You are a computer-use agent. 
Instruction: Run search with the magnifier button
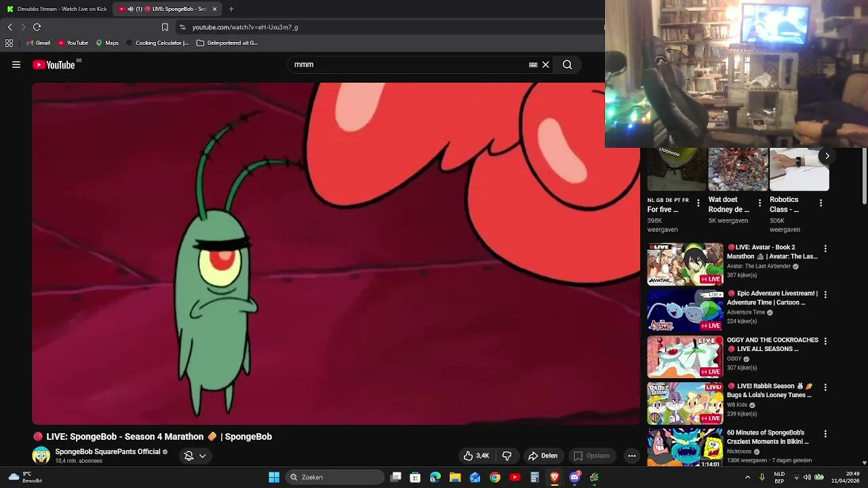tap(568, 64)
